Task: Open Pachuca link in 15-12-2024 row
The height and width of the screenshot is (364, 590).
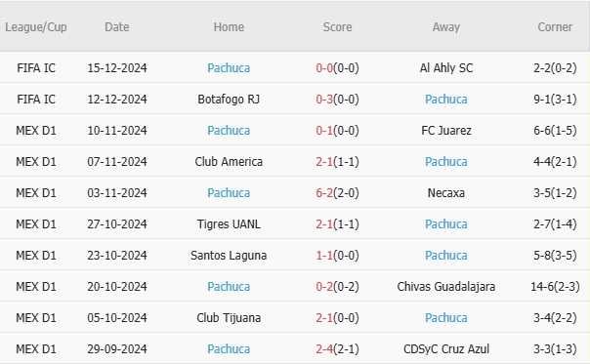Action: tap(229, 68)
